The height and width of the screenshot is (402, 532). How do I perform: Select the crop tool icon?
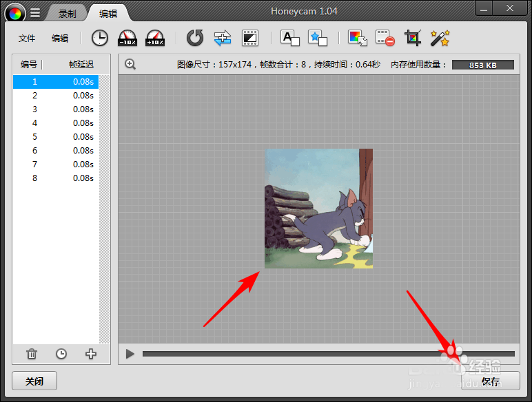pyautogui.click(x=413, y=38)
